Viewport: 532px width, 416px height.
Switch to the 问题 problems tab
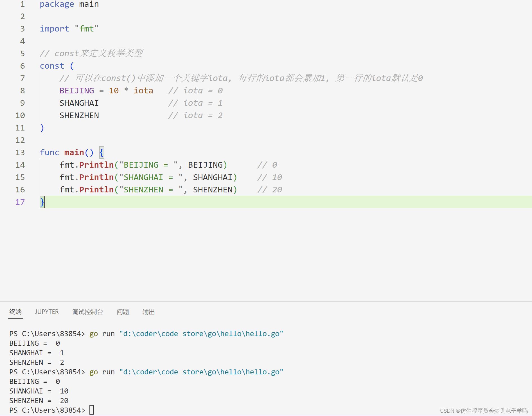(x=123, y=312)
